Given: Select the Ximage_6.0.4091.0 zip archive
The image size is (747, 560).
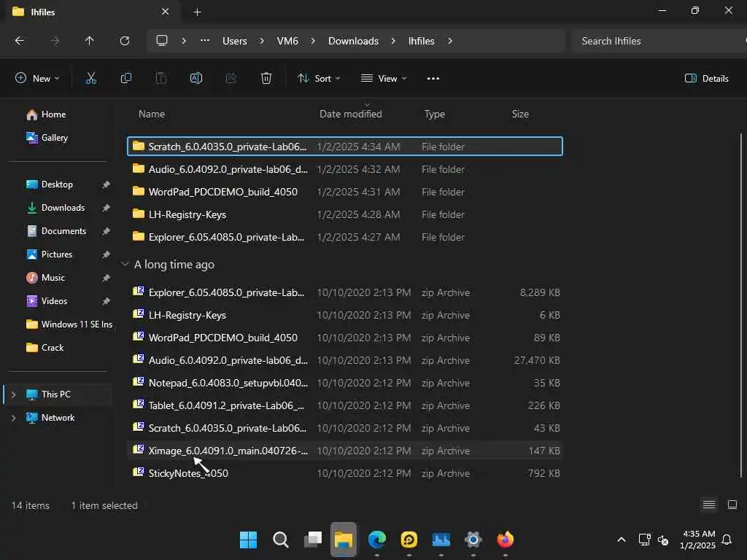Looking at the screenshot, I should click(345, 451).
